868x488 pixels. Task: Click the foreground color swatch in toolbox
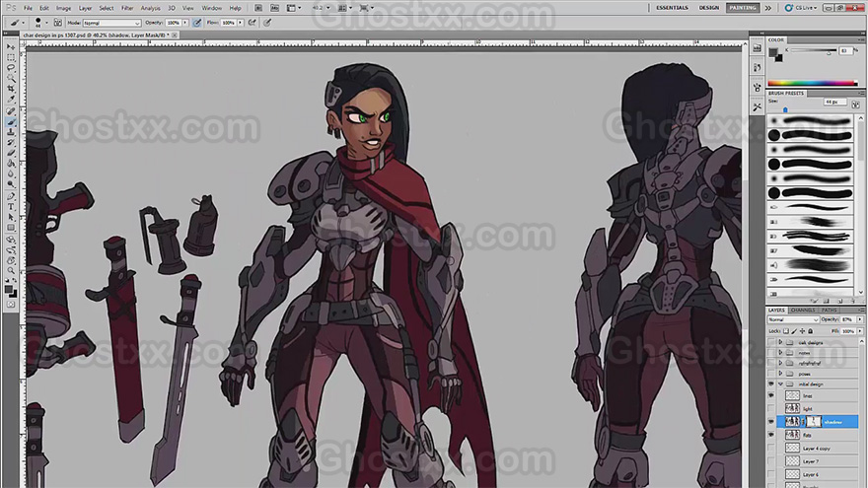8,290
